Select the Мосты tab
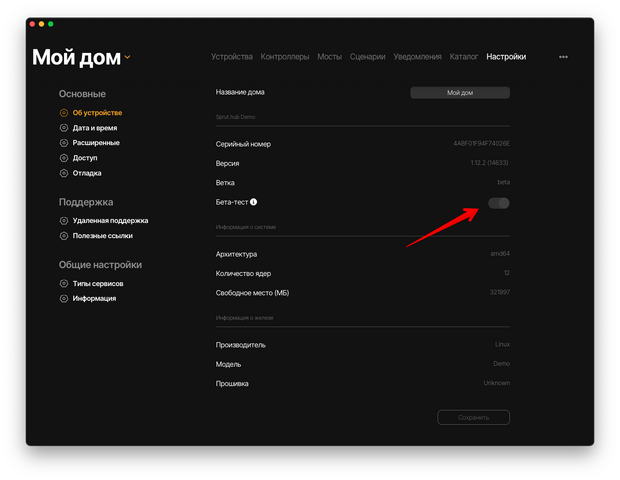620x480 pixels. coord(329,57)
